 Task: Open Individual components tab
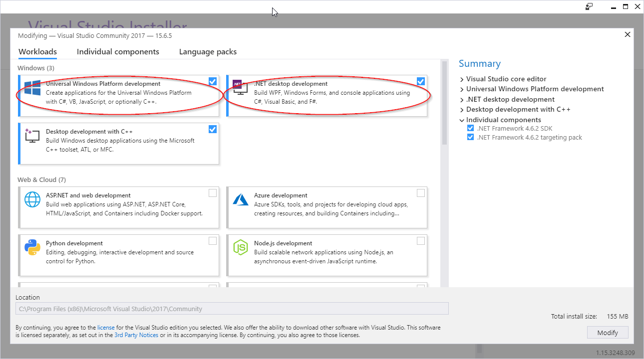[118, 52]
